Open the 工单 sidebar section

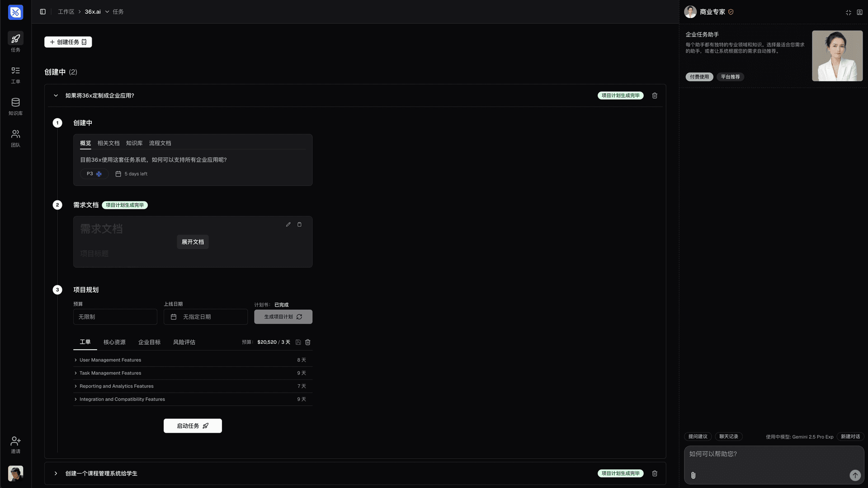point(15,75)
